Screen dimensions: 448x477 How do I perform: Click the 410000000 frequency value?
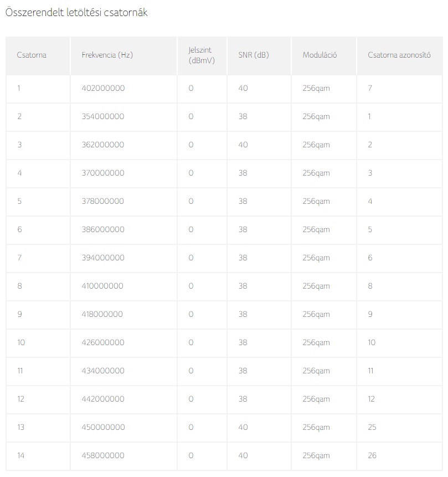click(x=102, y=286)
